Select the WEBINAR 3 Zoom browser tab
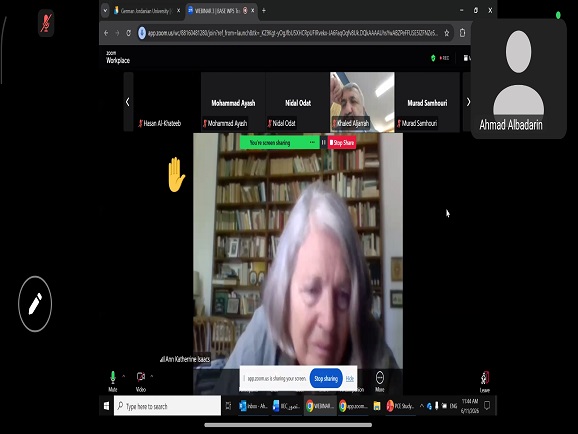The width and height of the screenshot is (578, 434). [217, 11]
